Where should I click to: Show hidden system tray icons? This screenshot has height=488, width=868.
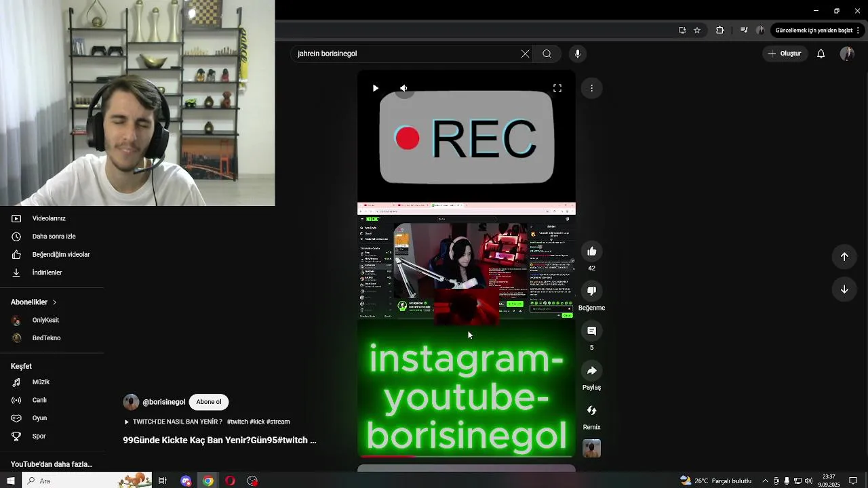point(766,481)
